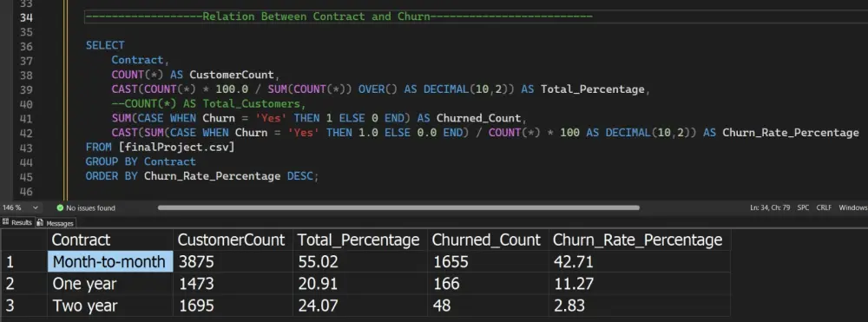Select result row header 2
The height and width of the screenshot is (322, 868).
pyautogui.click(x=23, y=283)
